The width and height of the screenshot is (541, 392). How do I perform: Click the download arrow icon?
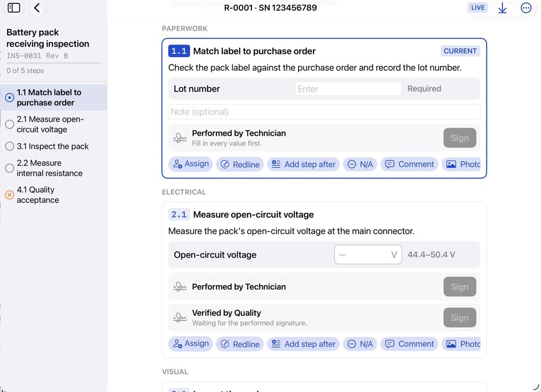[502, 8]
